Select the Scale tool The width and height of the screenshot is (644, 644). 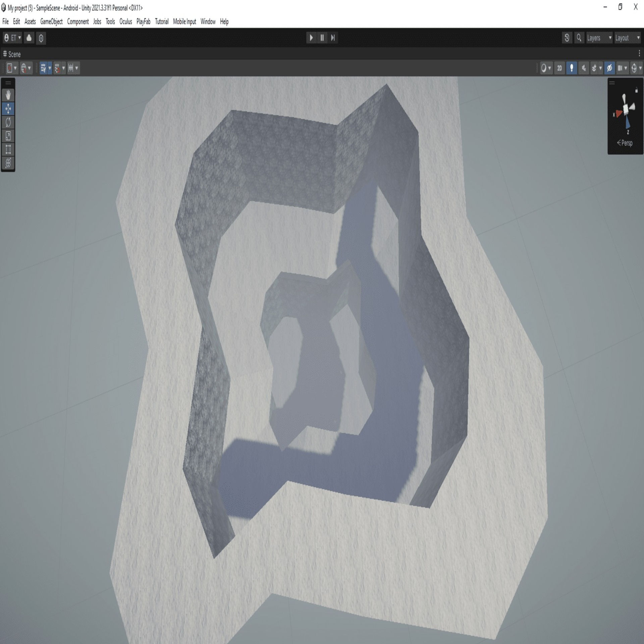[x=8, y=136]
